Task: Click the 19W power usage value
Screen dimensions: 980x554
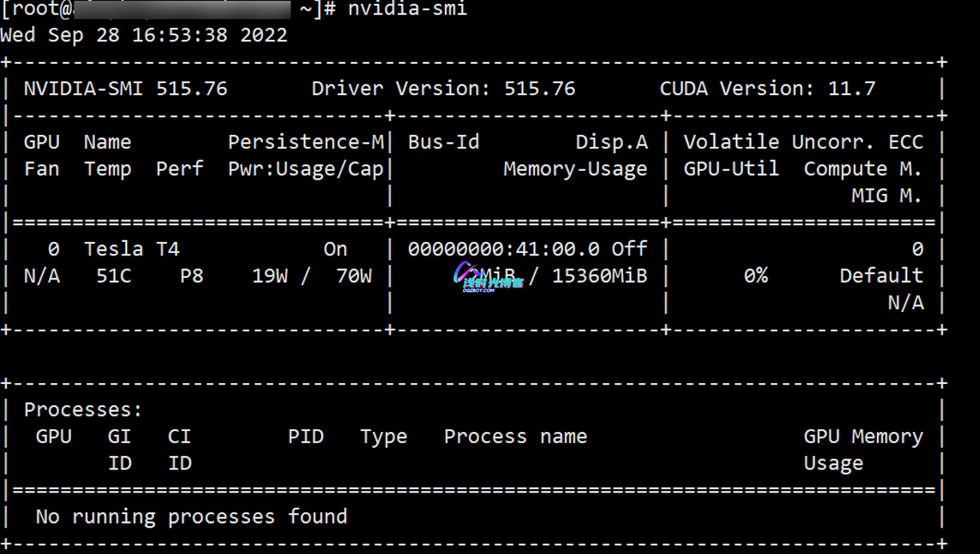Action: click(270, 276)
